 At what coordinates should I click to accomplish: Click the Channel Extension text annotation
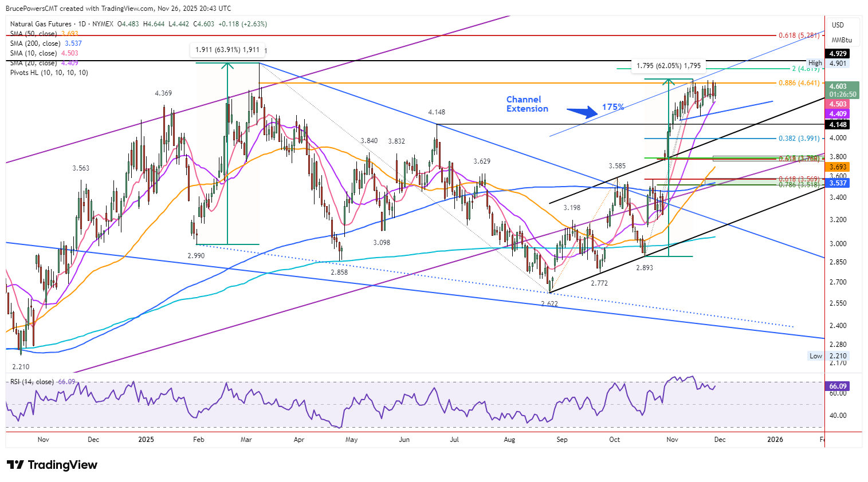point(527,104)
